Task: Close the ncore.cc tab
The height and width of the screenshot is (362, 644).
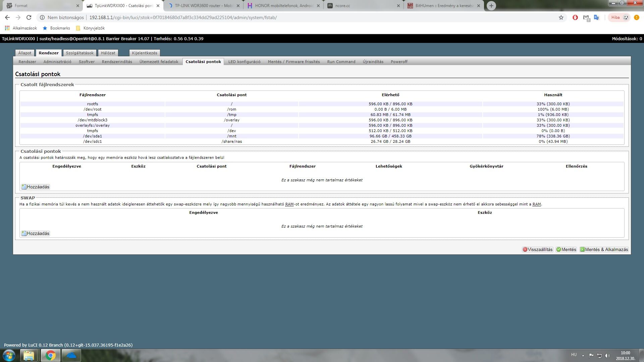Action: (x=398, y=6)
